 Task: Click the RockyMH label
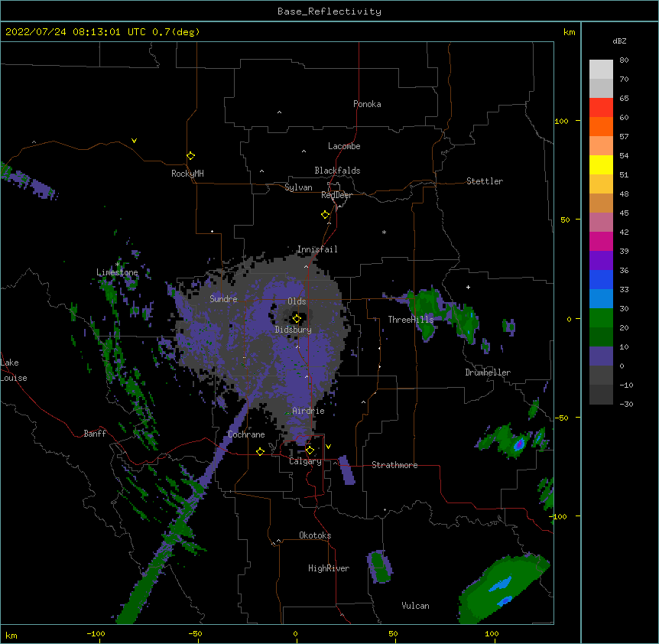pos(187,174)
